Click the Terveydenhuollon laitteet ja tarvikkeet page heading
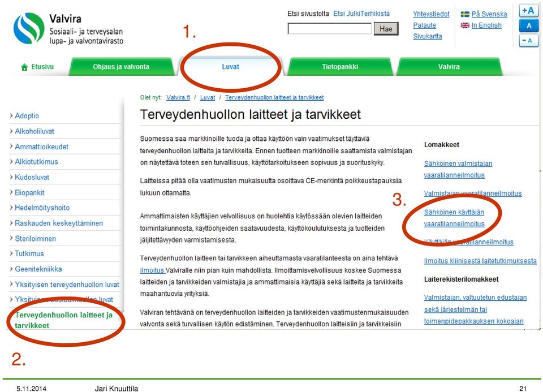 (250, 114)
